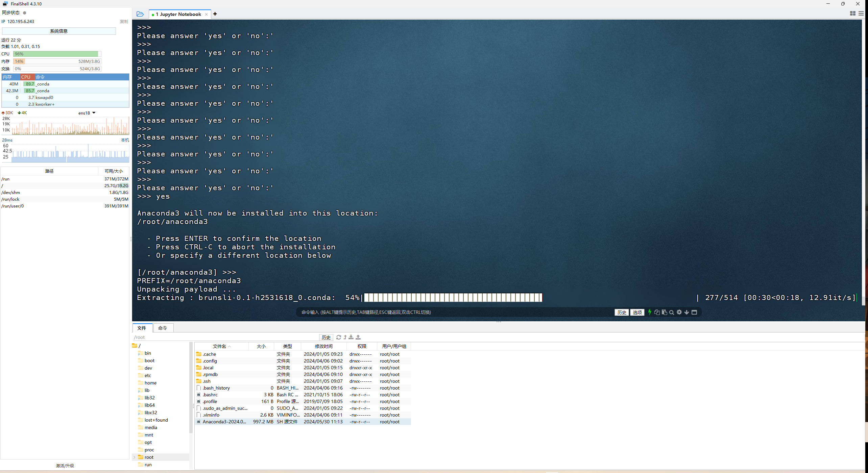Open terminal search magnifier

pos(672,312)
